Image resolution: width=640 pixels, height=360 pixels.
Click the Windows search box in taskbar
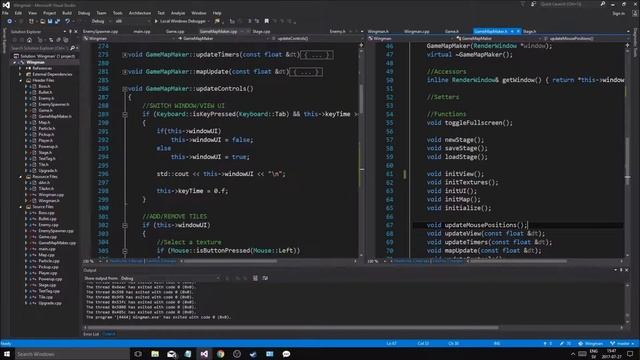(x=71, y=354)
